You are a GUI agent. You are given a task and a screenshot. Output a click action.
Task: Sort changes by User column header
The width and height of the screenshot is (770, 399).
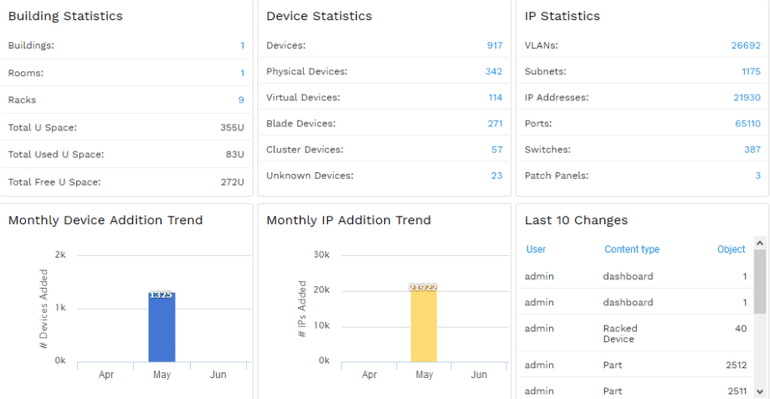tap(536, 249)
